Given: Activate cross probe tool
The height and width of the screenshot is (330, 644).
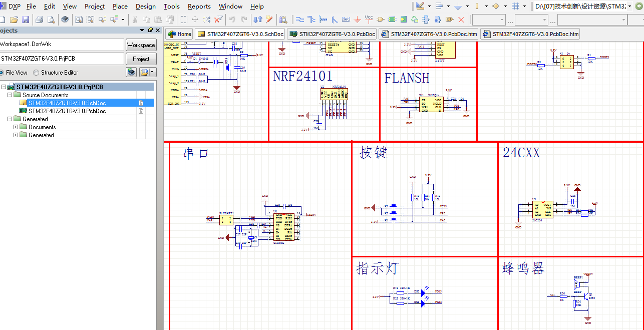Looking at the screenshot, I should [x=269, y=20].
